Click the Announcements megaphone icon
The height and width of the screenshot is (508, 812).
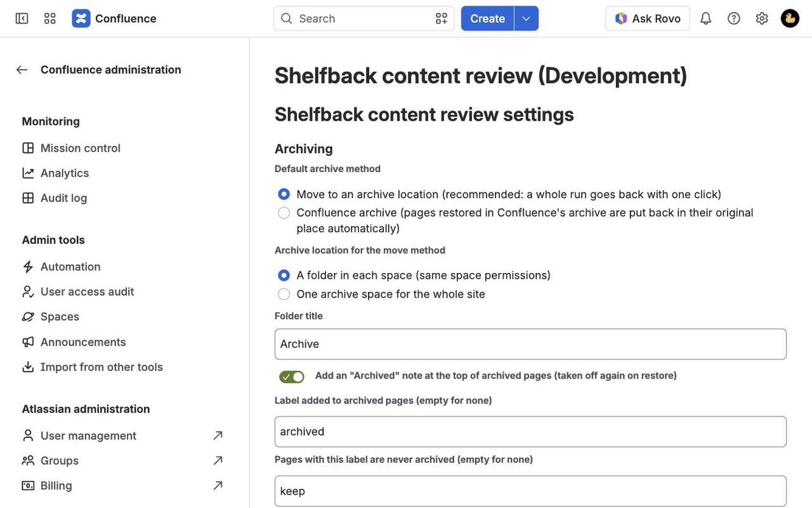coord(28,342)
